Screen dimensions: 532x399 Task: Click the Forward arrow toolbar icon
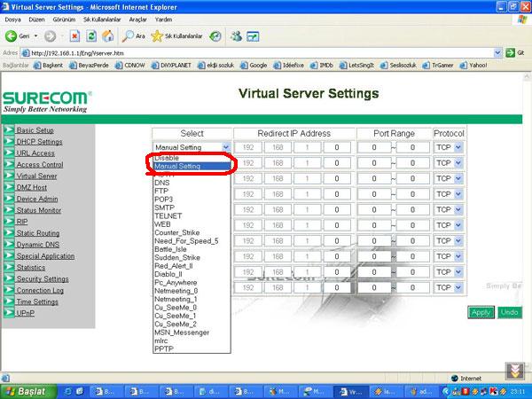click(x=51, y=36)
